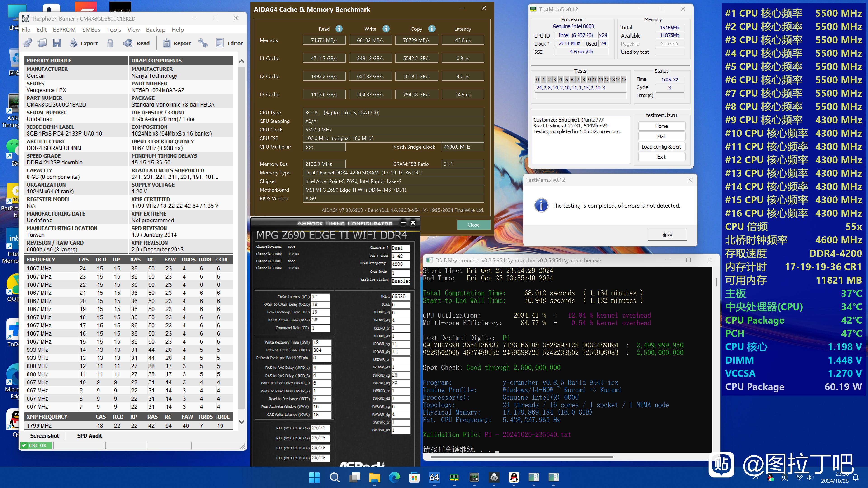Open the Help menu in Thaiphoon Burner
This screenshot has width=868, height=488.
pyautogui.click(x=178, y=30)
